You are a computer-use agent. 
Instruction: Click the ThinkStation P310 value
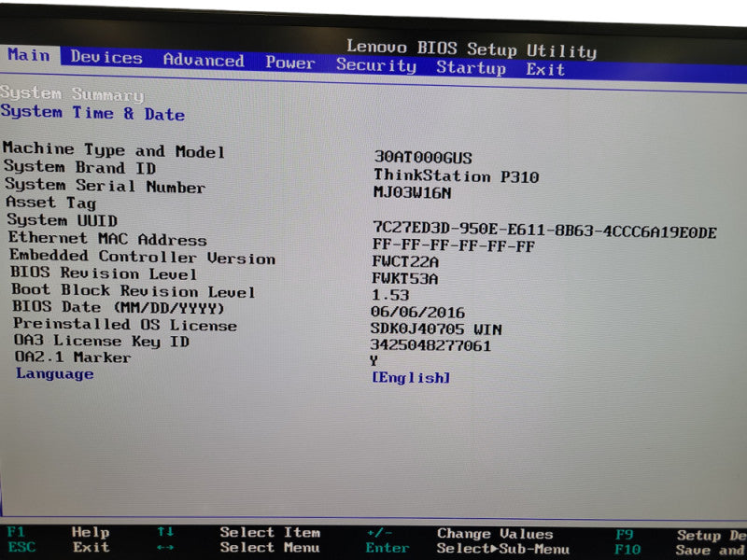point(456,176)
